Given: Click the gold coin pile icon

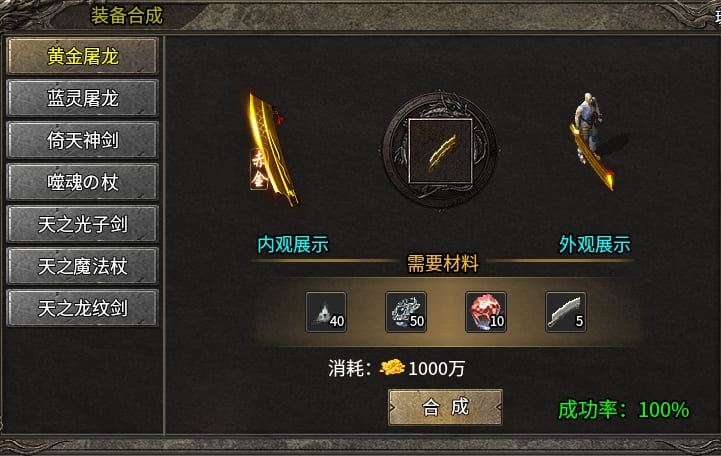Looking at the screenshot, I should coord(392,367).
